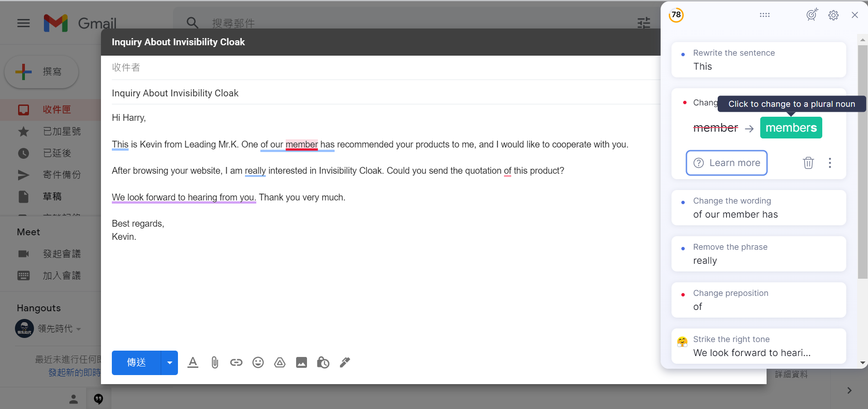Open text formatting options icon
The width and height of the screenshot is (868, 409).
click(x=193, y=362)
